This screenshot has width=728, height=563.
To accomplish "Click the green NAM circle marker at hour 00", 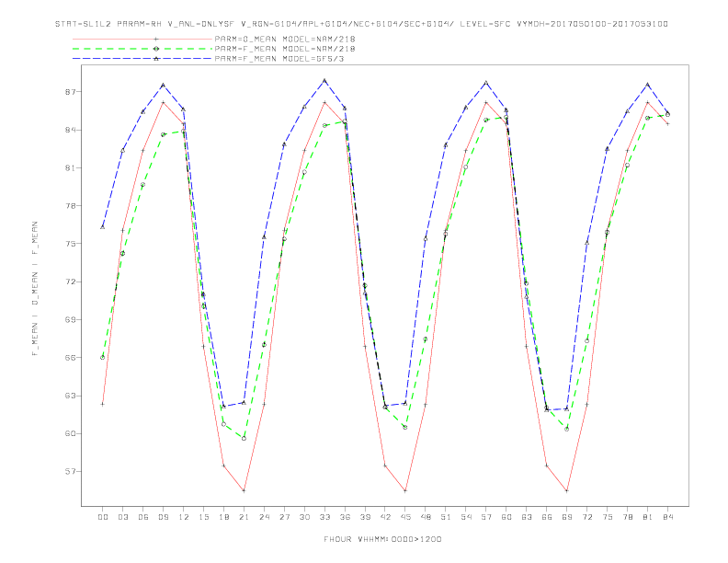I will coord(103,357).
